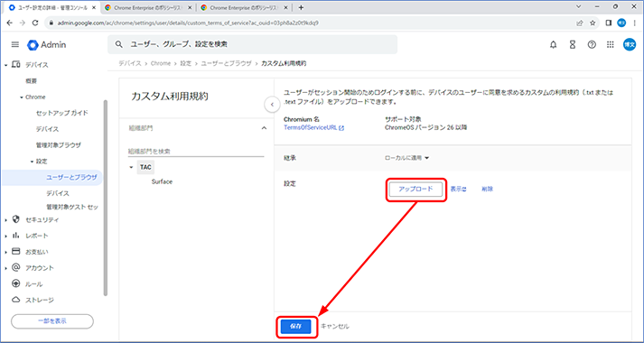Click the Billing card icon
This screenshot has width=644, height=343.
click(x=16, y=251)
